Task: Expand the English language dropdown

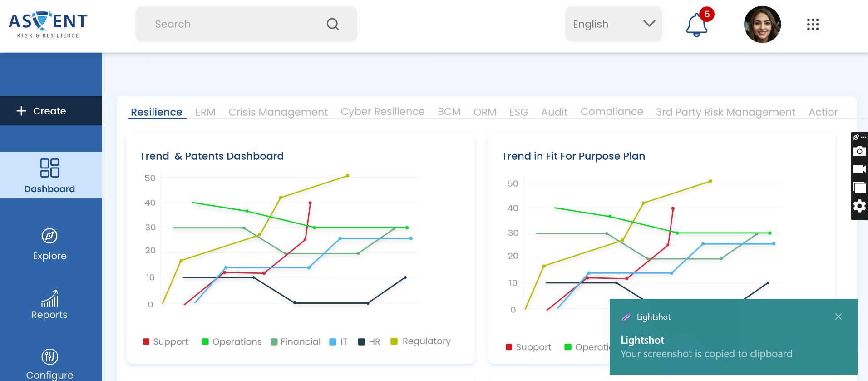Action: (613, 24)
